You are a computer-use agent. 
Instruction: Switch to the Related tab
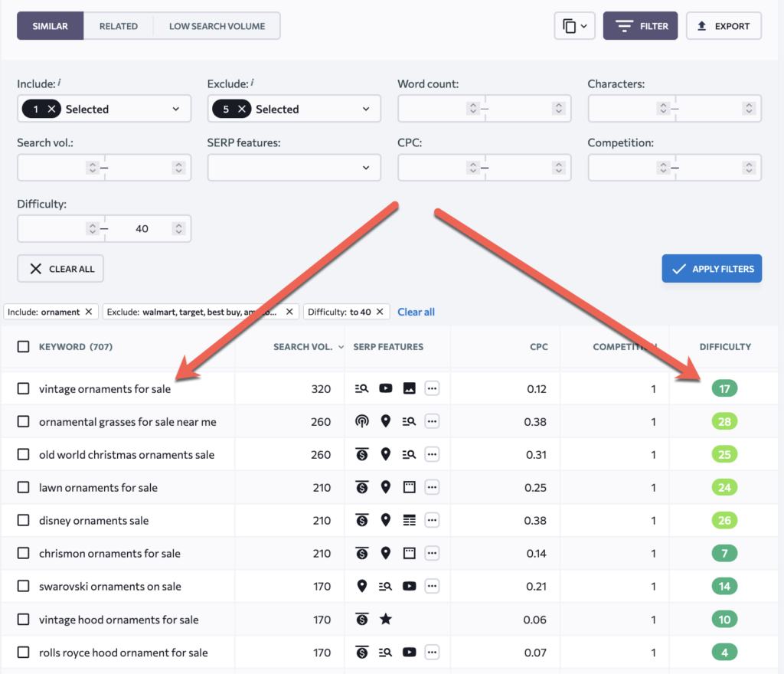coord(119,26)
